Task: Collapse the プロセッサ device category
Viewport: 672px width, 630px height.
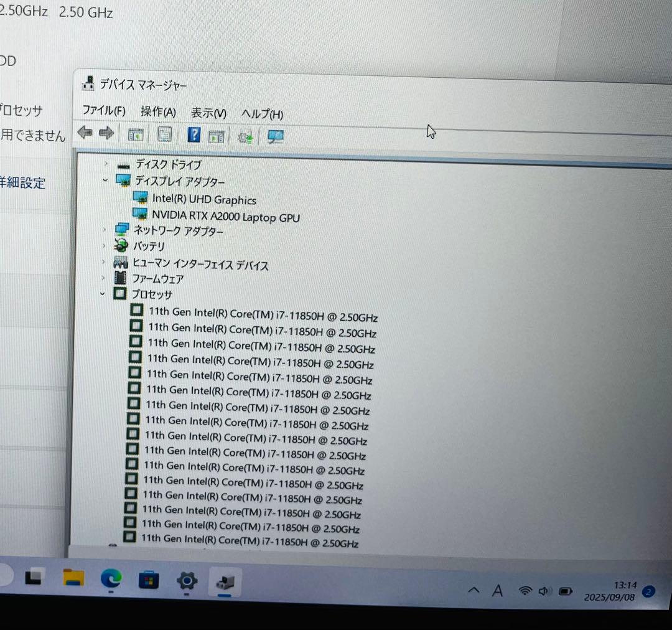Action: [102, 294]
